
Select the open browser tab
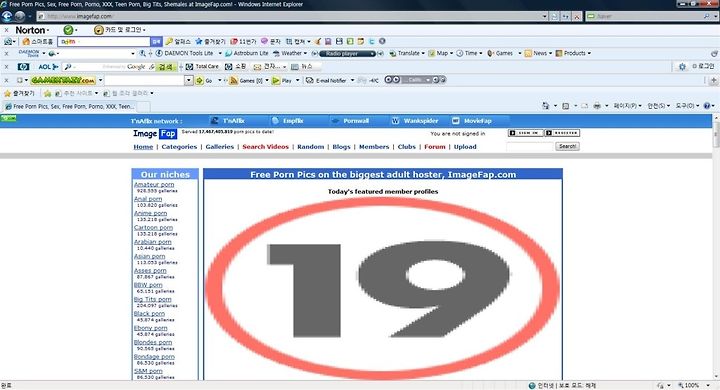69,106
